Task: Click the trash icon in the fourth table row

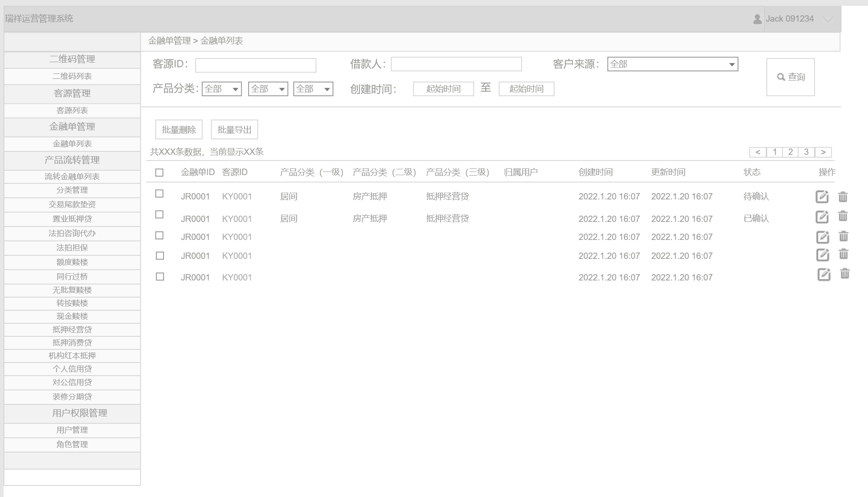Action: [843, 254]
